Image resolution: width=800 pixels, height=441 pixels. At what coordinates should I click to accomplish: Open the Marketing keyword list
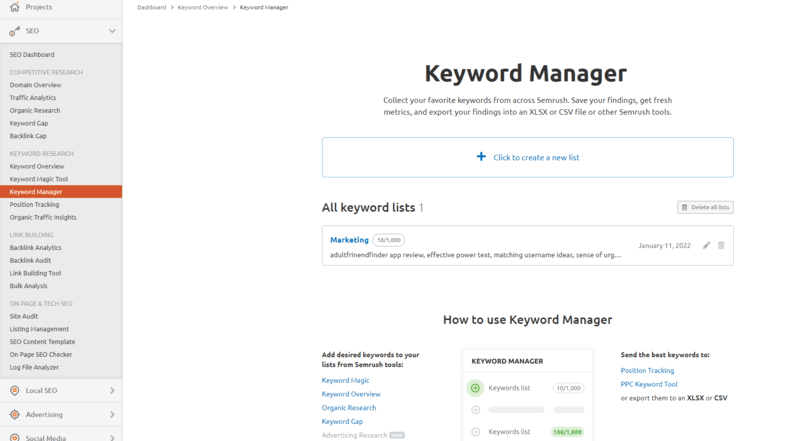pyautogui.click(x=349, y=240)
